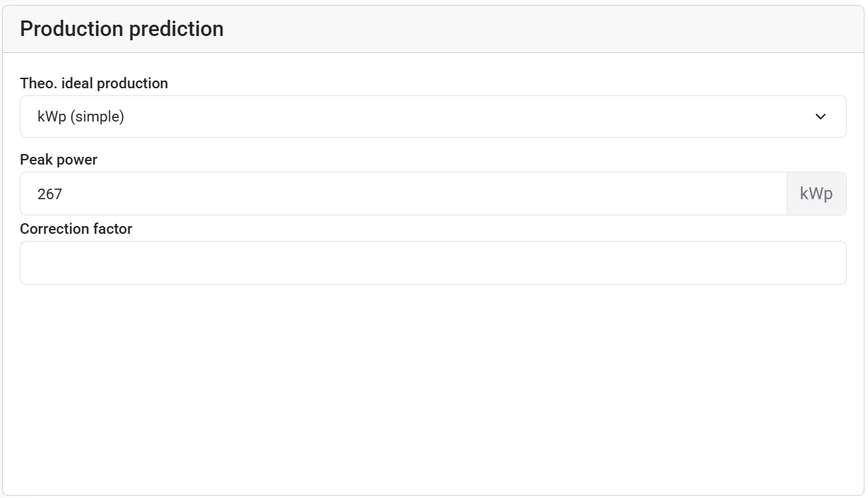The height and width of the screenshot is (498, 868).
Task: Click into the Peak power input field
Action: pyautogui.click(x=403, y=194)
